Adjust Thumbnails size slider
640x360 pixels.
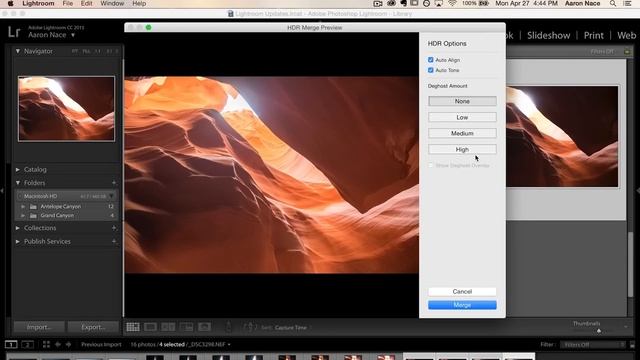pyautogui.click(x=599, y=331)
